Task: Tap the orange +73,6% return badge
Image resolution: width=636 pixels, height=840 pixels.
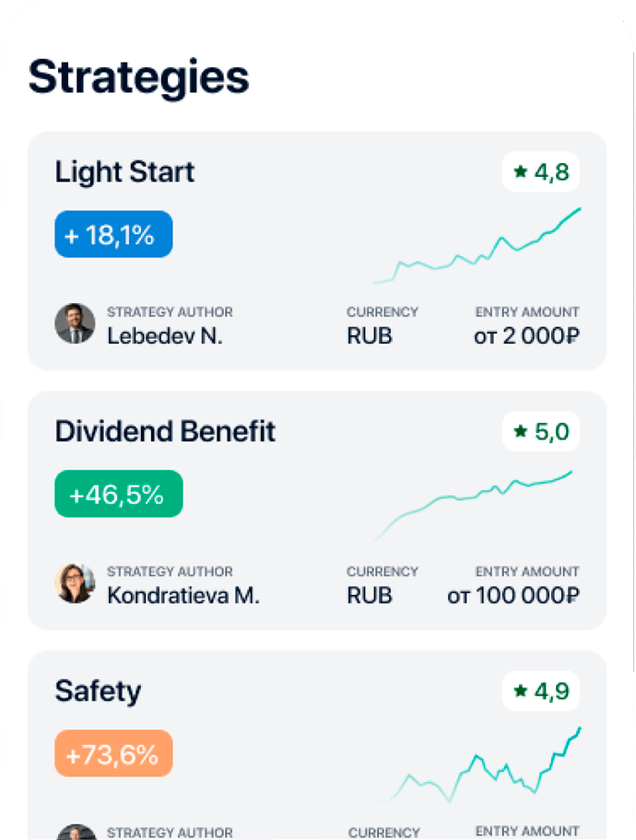Action: click(x=113, y=754)
